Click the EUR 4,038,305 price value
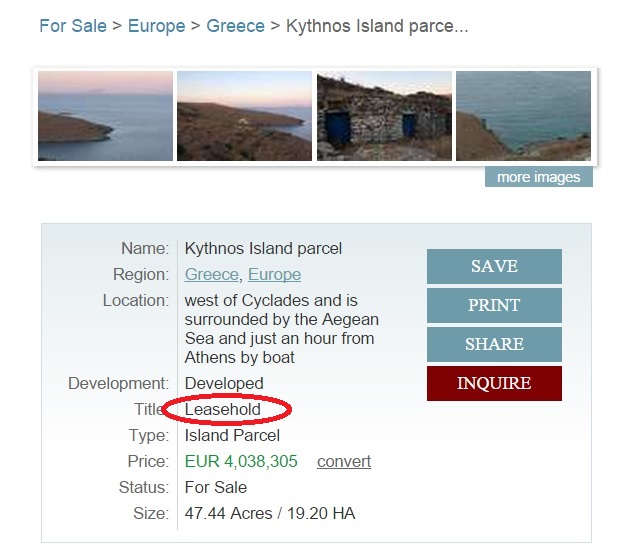Screen dimensions: 638x554 tap(241, 461)
